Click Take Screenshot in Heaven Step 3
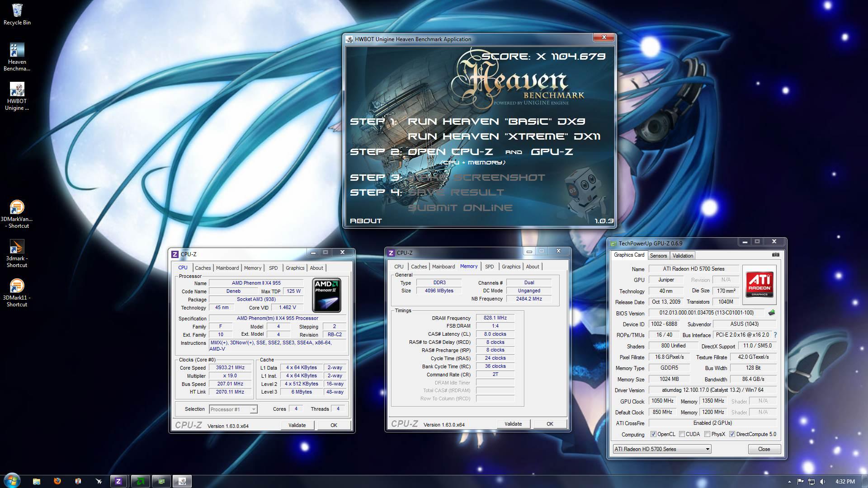This screenshot has width=868, height=488. pos(476,178)
